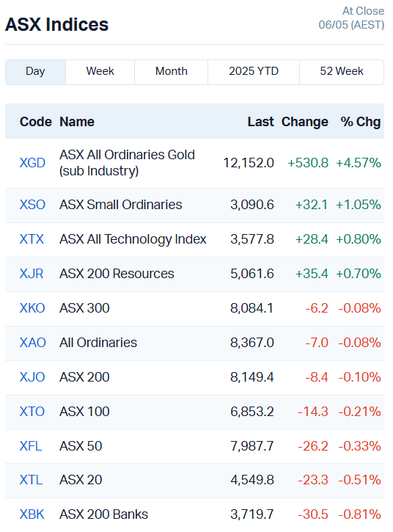
Task: Open the XFL index link
Action: tap(31, 446)
